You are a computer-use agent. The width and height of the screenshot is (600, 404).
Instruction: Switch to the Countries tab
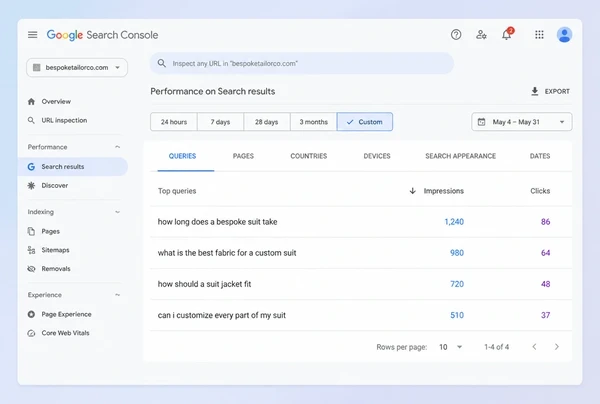tap(308, 156)
